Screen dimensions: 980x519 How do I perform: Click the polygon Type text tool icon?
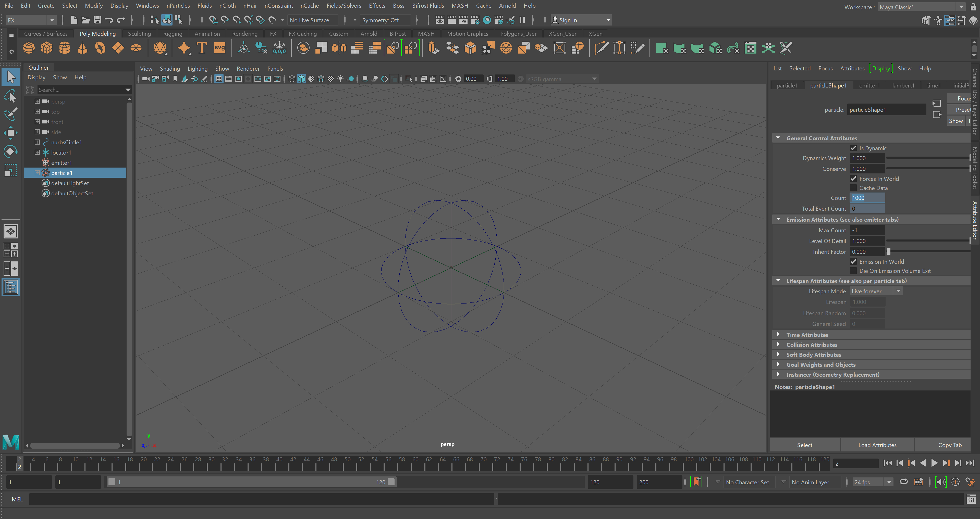point(202,48)
